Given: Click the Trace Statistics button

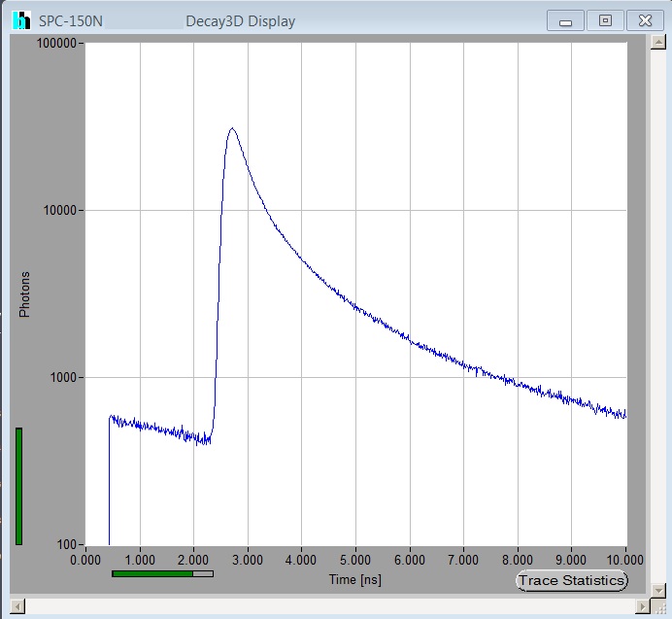Looking at the screenshot, I should coord(571,580).
